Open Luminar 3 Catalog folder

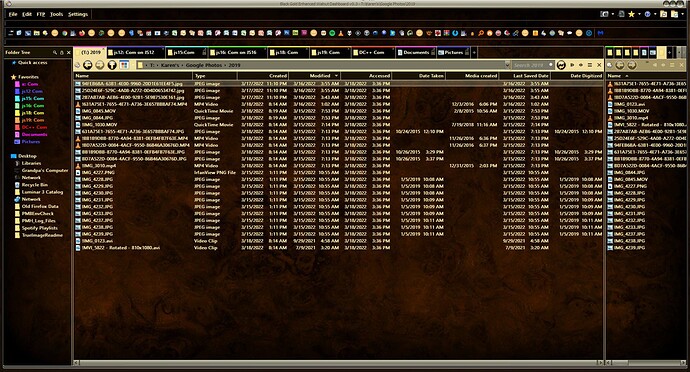point(42,192)
